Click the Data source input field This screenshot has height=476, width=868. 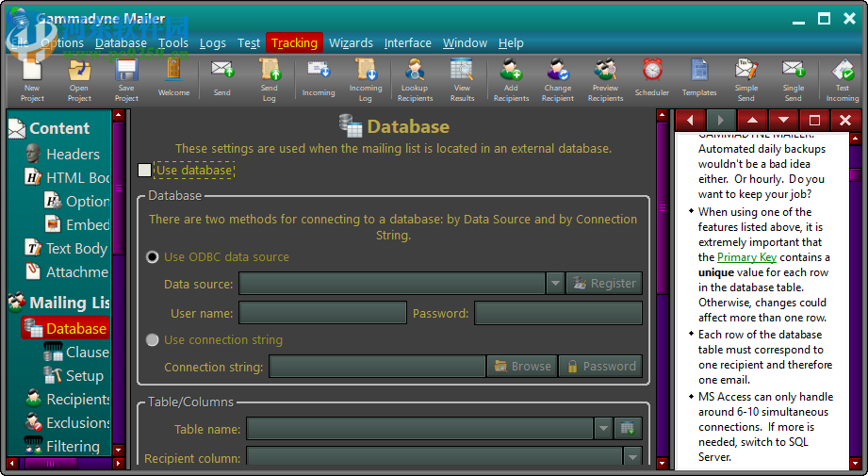click(x=392, y=284)
